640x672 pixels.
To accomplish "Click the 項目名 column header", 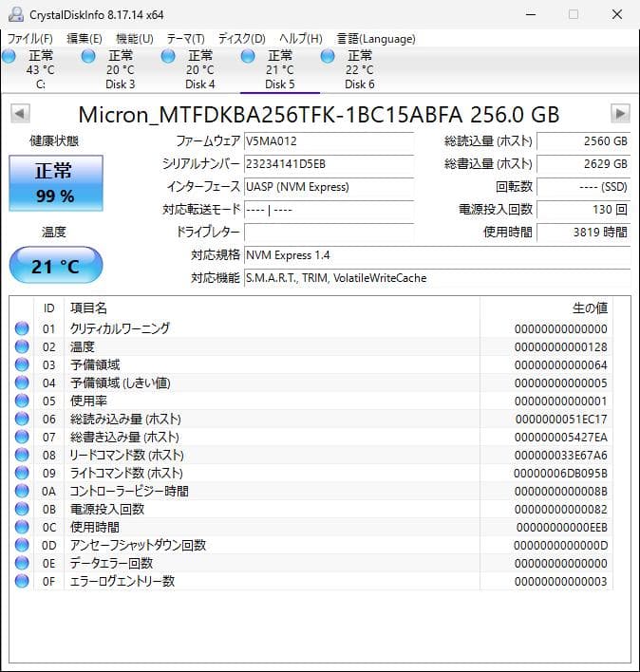I will 272,308.
